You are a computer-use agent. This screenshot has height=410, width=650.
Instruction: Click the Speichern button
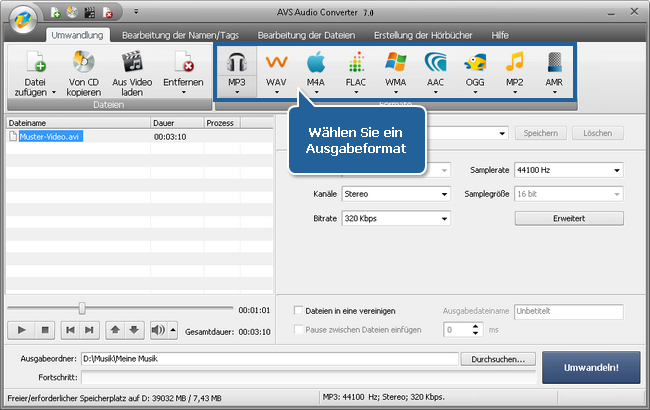(x=541, y=133)
